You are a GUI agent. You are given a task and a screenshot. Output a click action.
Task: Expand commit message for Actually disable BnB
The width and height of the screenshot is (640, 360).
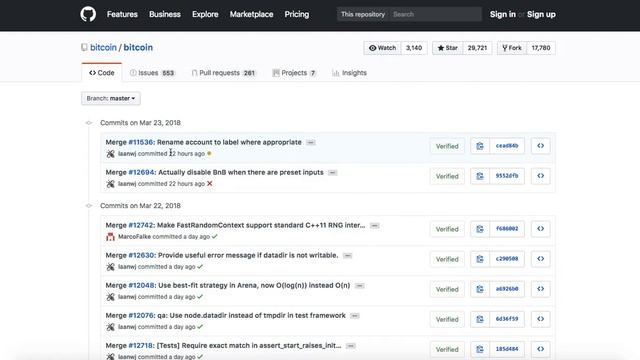pos(333,173)
